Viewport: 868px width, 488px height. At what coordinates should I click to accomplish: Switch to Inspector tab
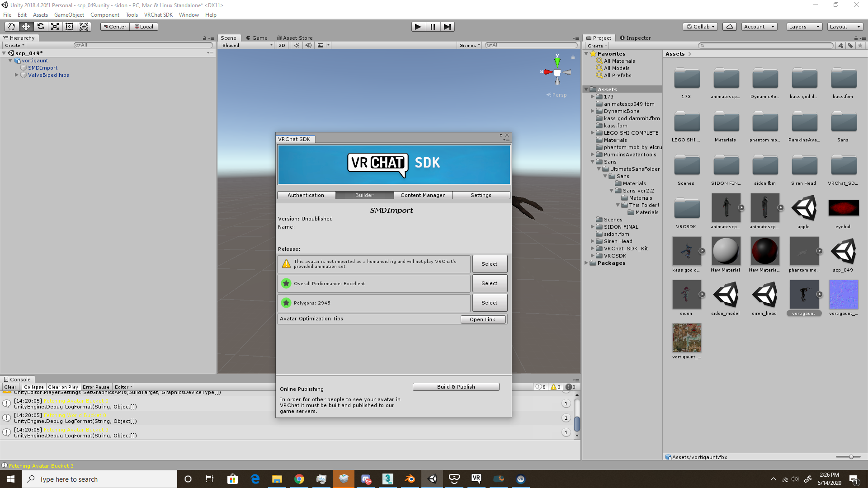click(x=635, y=38)
